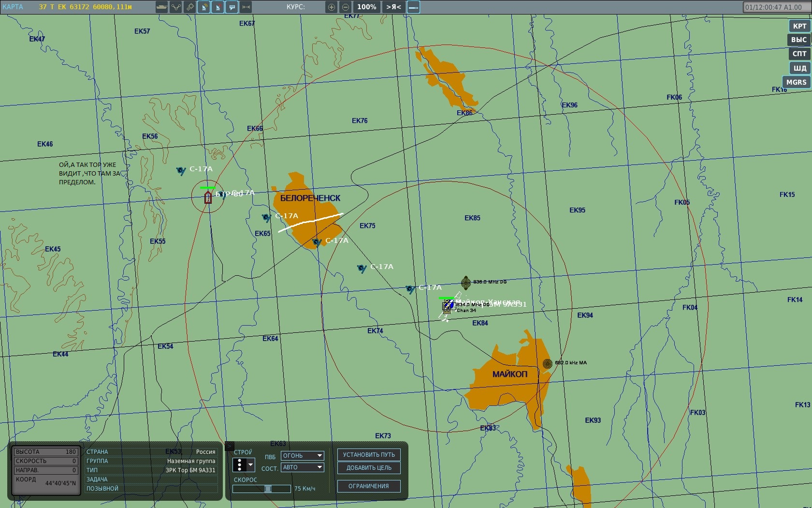This screenshot has width=812, height=508.
Task: Click the ПОЗЫВНОЙ row
Action: 151,489
